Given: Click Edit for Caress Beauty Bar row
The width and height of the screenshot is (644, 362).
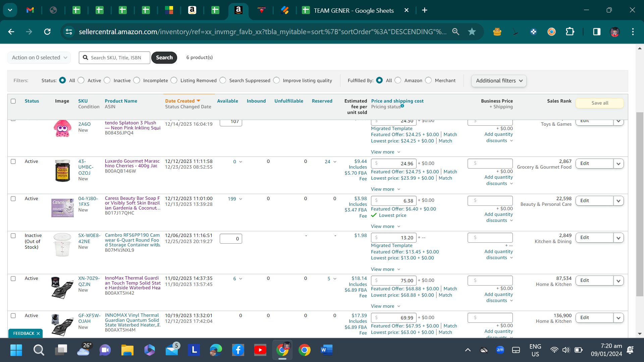Looking at the screenshot, I should [595, 200].
